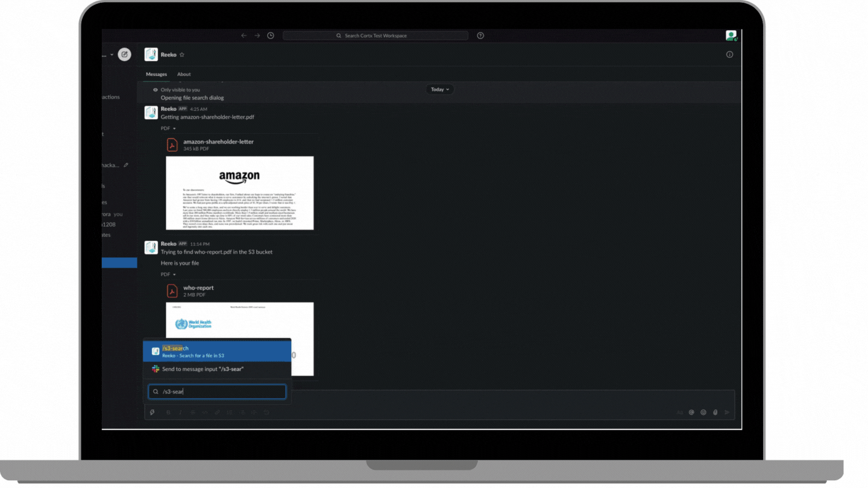Image resolution: width=868 pixels, height=488 pixels.
Task: Click the send message arrow
Action: click(x=728, y=413)
